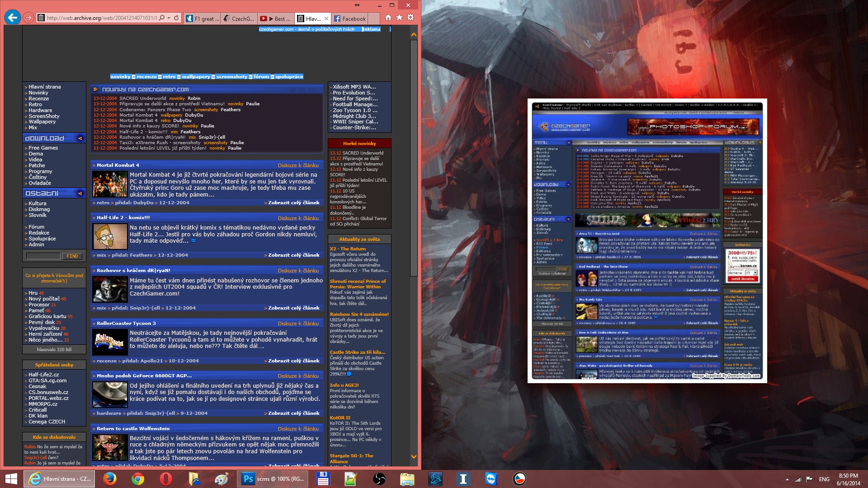Open Favorites with the star icon
Viewport: 868px width, 488px height.
click(399, 18)
